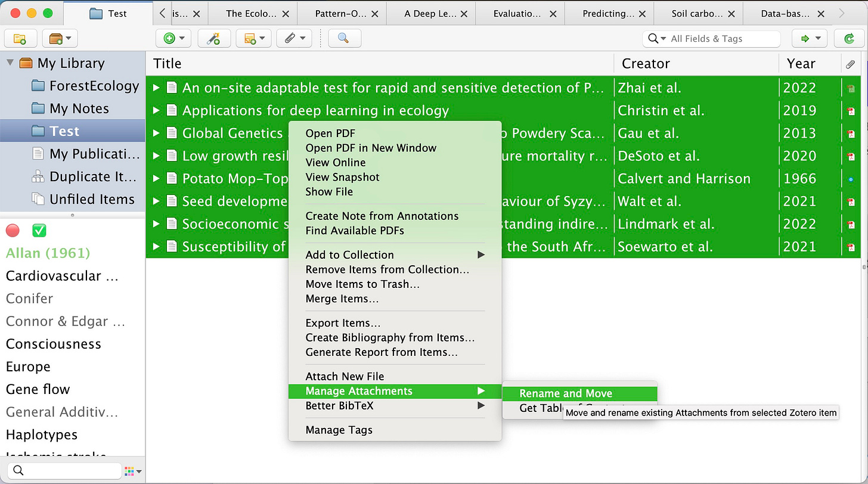Click the PDF icon on Soewarto et al. row
868x484 pixels.
851,247
